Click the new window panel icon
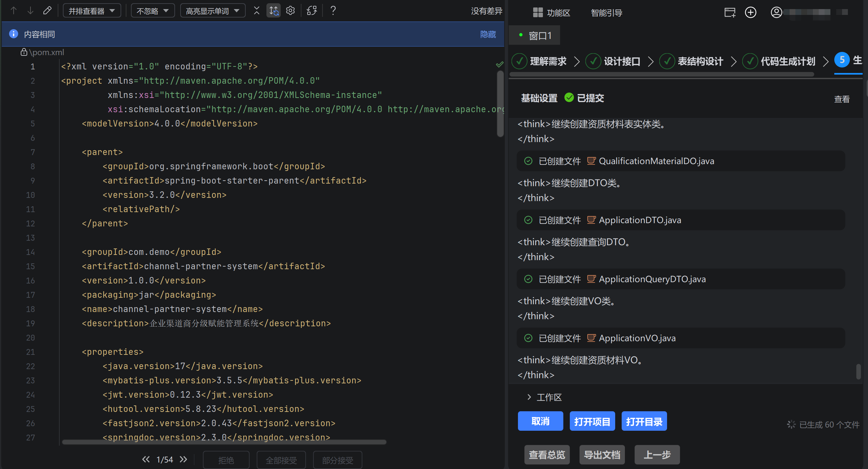 (730, 12)
